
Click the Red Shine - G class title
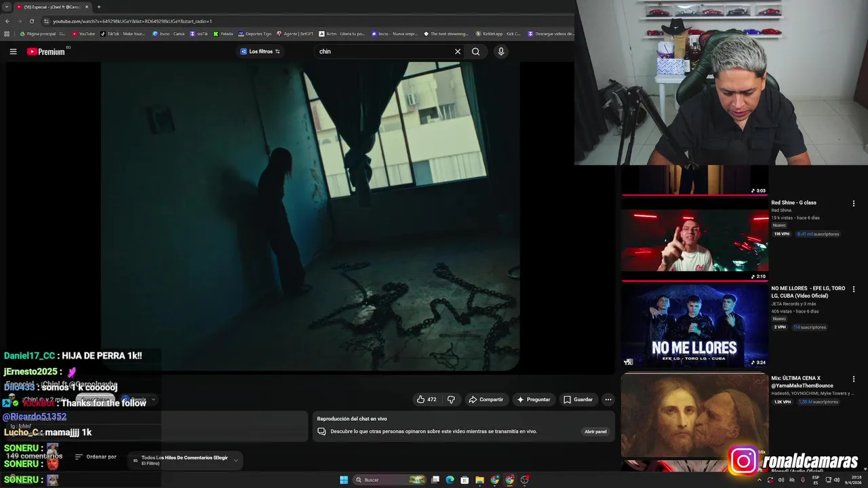coord(793,203)
